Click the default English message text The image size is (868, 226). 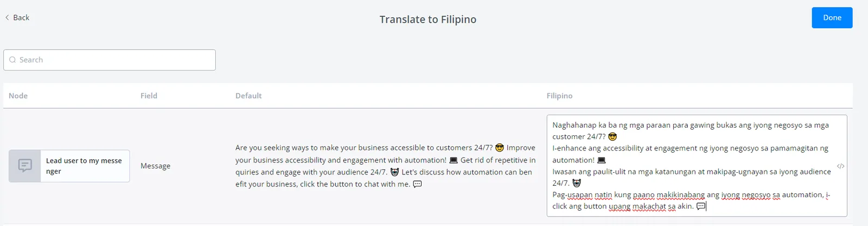(386, 166)
